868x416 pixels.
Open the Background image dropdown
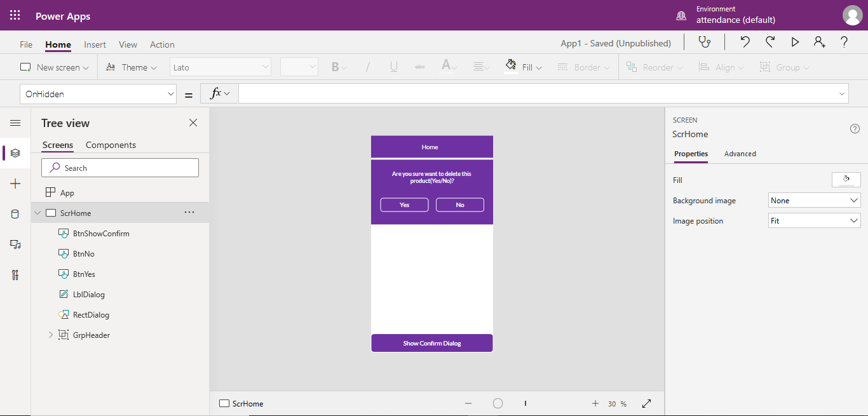click(x=814, y=200)
